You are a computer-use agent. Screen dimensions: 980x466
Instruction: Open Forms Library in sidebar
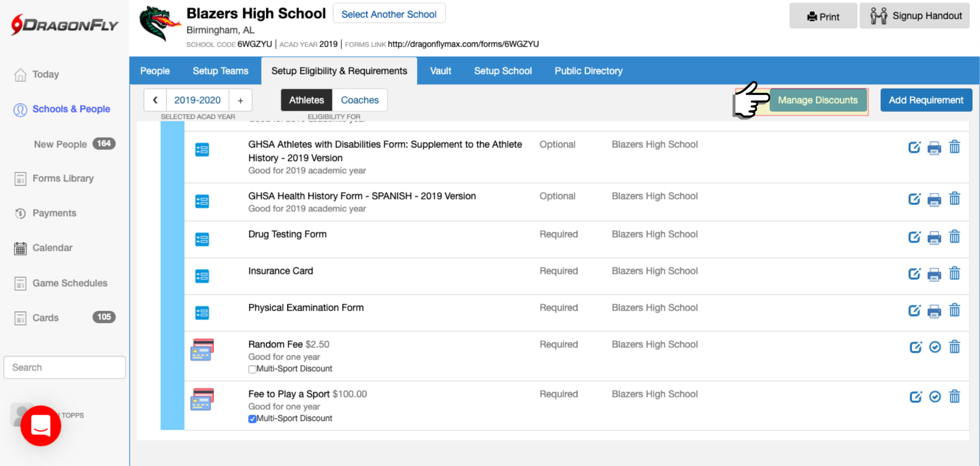click(63, 178)
